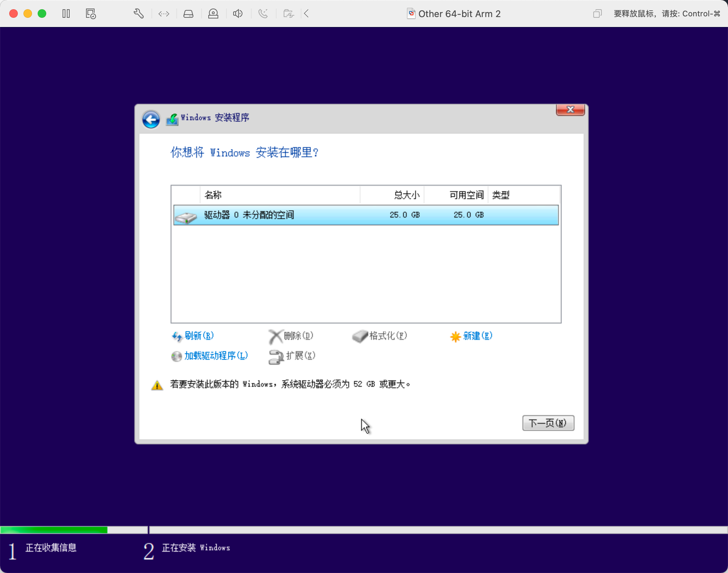Image resolution: width=728 pixels, height=573 pixels.
Task: Click the macOS green fullscreen button
Action: tap(42, 14)
